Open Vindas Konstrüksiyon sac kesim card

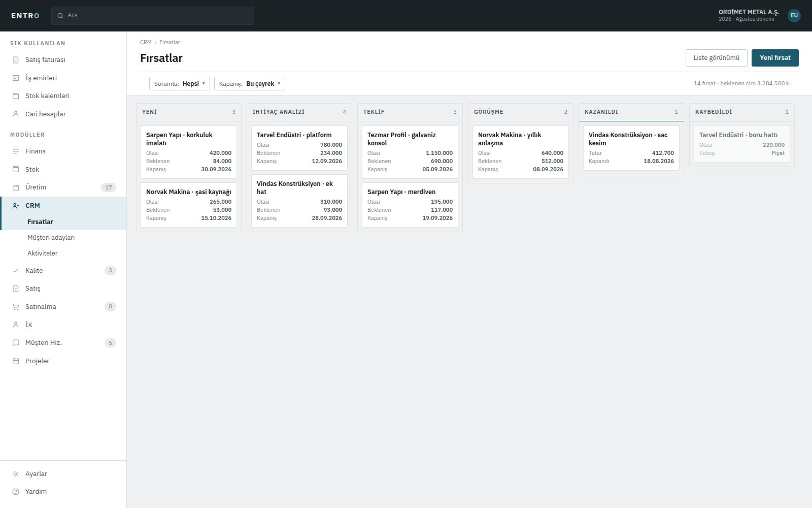click(x=631, y=148)
